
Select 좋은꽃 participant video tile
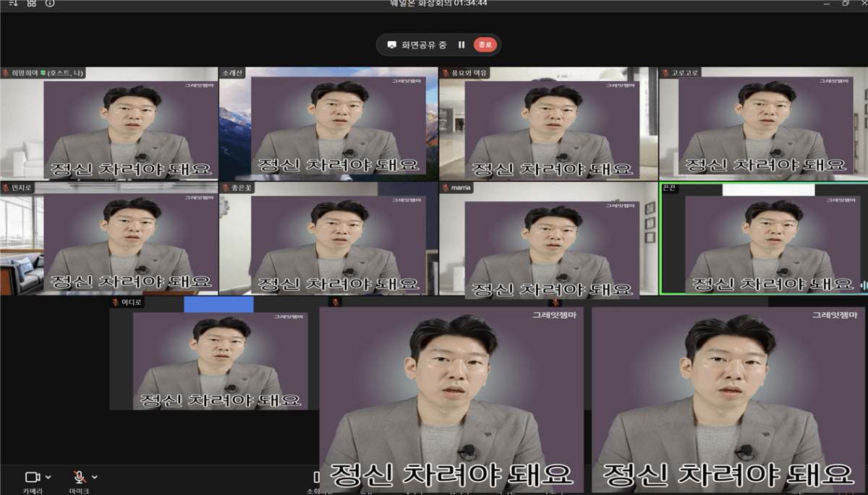click(328, 238)
